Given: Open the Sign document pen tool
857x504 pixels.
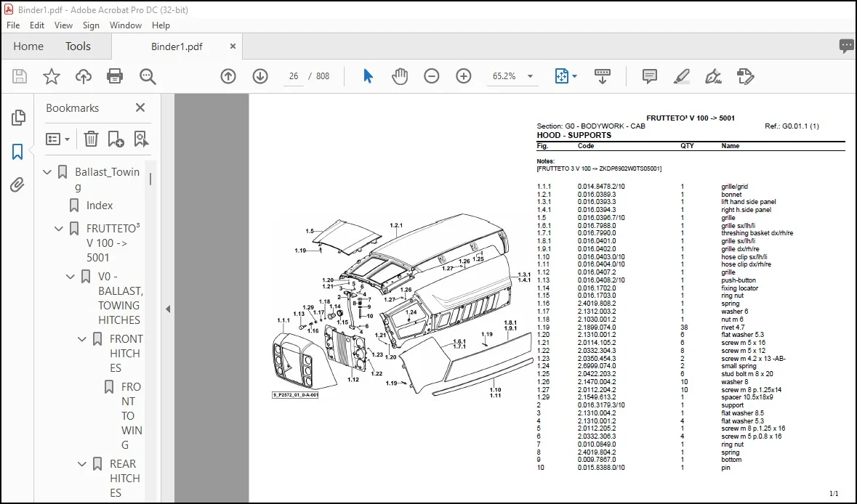Looking at the screenshot, I should (x=713, y=76).
